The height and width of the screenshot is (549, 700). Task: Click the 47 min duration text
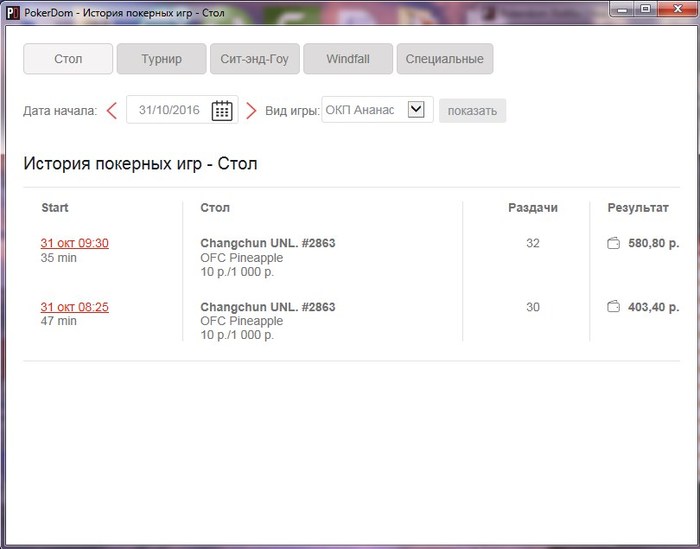tap(58, 321)
